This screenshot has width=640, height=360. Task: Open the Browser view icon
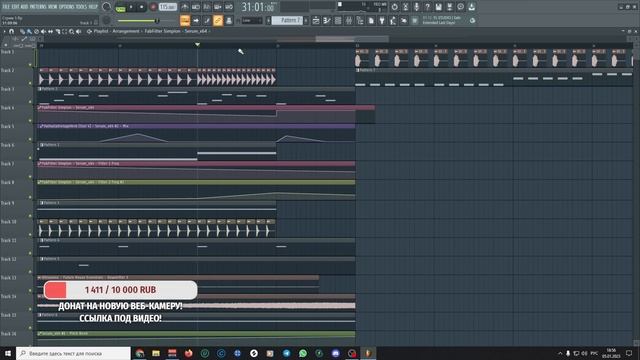tap(360, 20)
